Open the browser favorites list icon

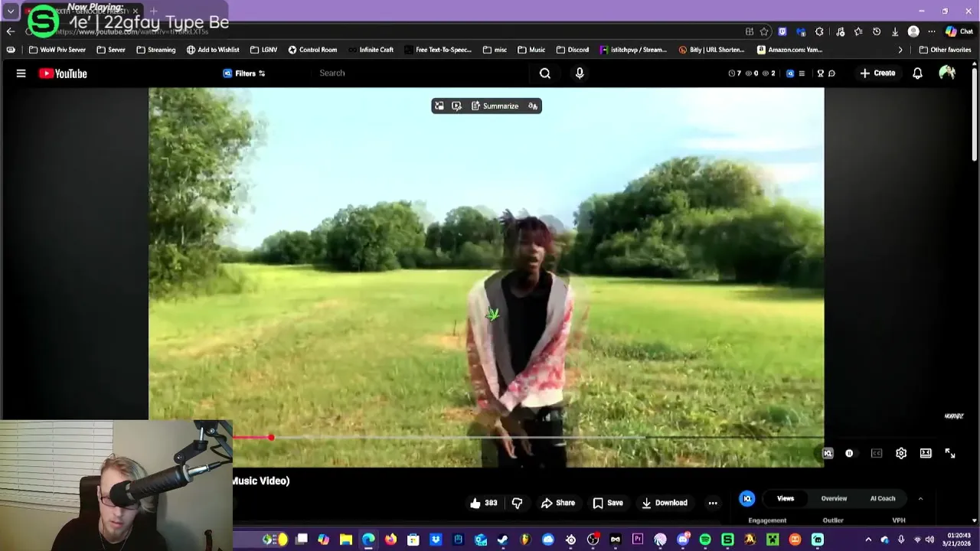click(x=858, y=31)
